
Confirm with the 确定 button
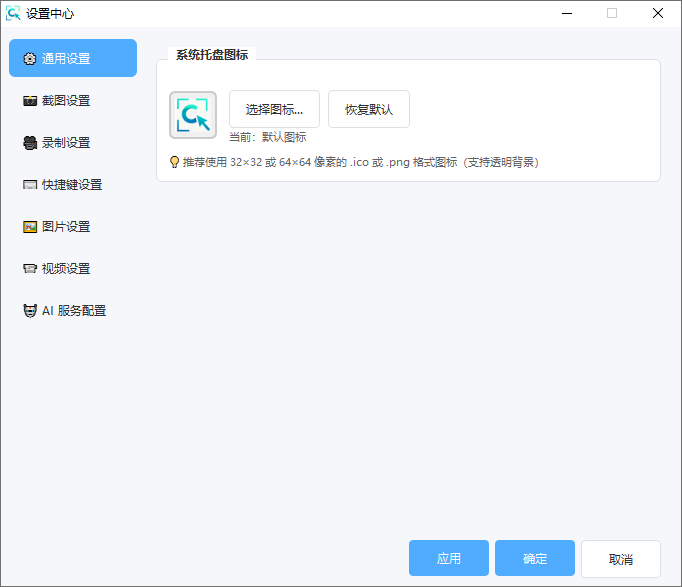[x=535, y=558]
